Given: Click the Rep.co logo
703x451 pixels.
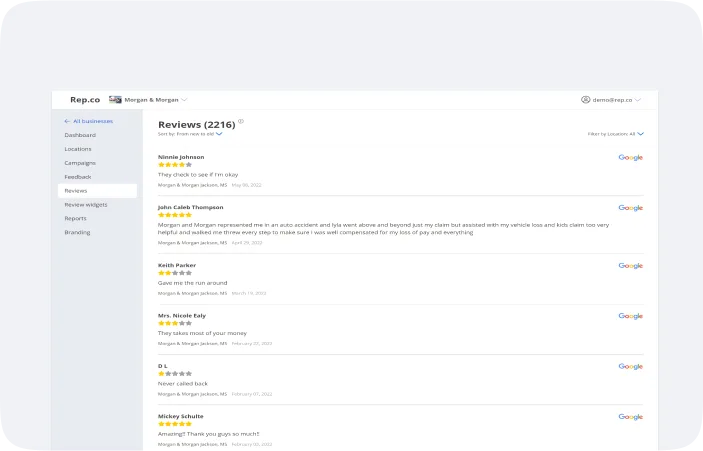Looking at the screenshot, I should point(85,100).
